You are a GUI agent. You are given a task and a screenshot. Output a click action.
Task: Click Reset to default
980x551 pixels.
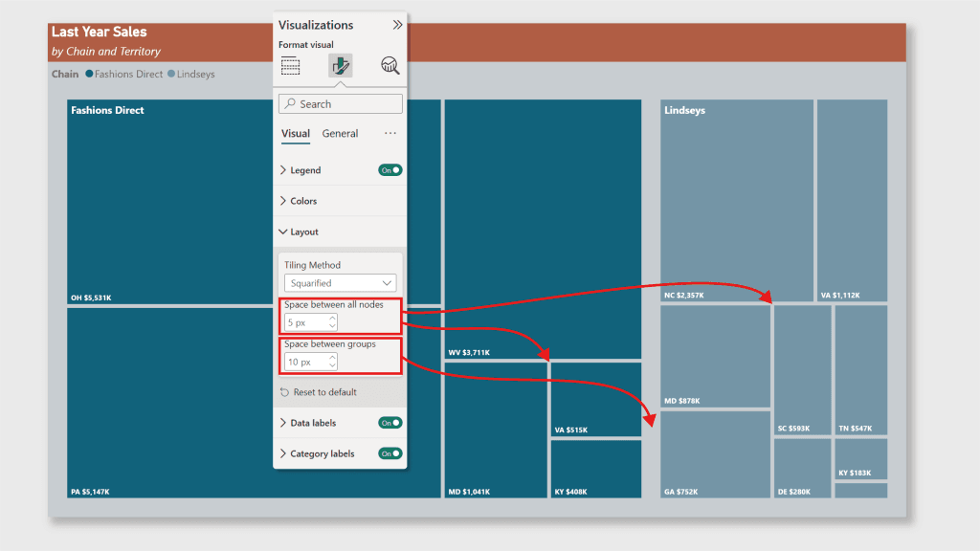318,392
